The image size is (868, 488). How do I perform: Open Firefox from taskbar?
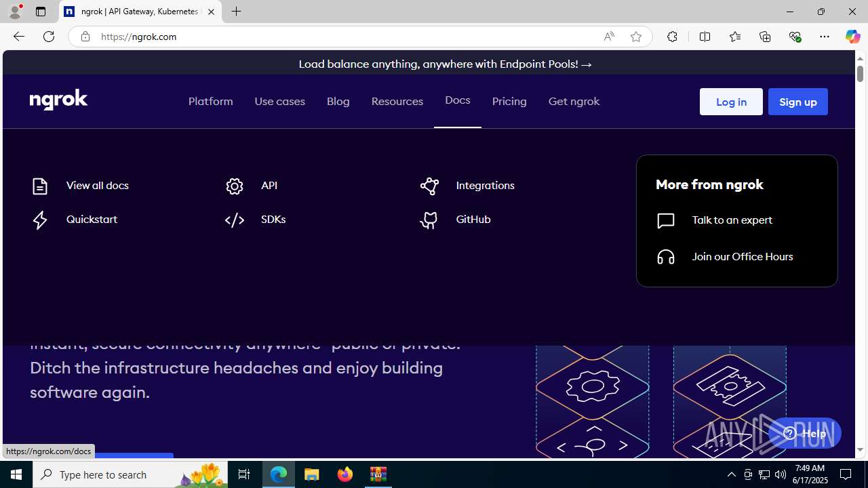point(345,474)
